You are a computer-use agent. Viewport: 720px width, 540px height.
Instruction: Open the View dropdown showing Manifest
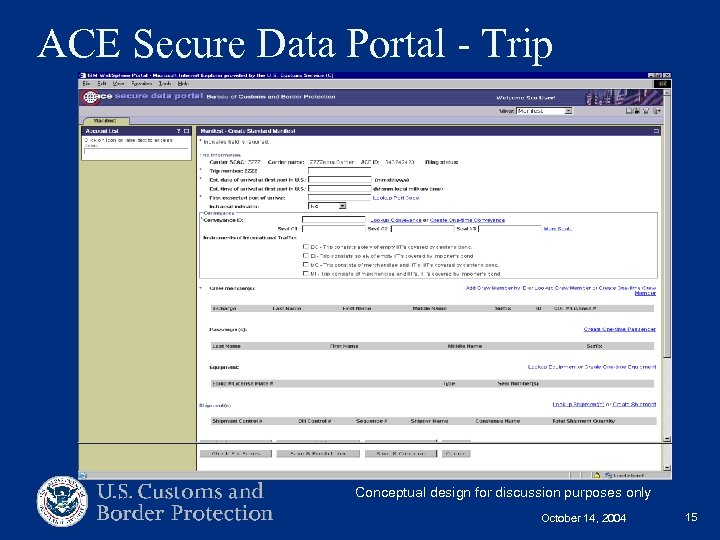tap(544, 111)
